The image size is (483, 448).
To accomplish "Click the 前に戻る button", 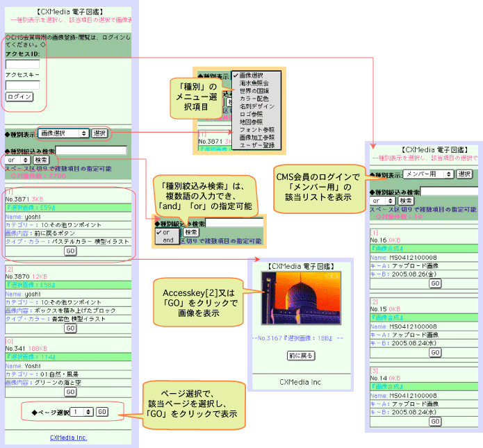I will 301,356.
